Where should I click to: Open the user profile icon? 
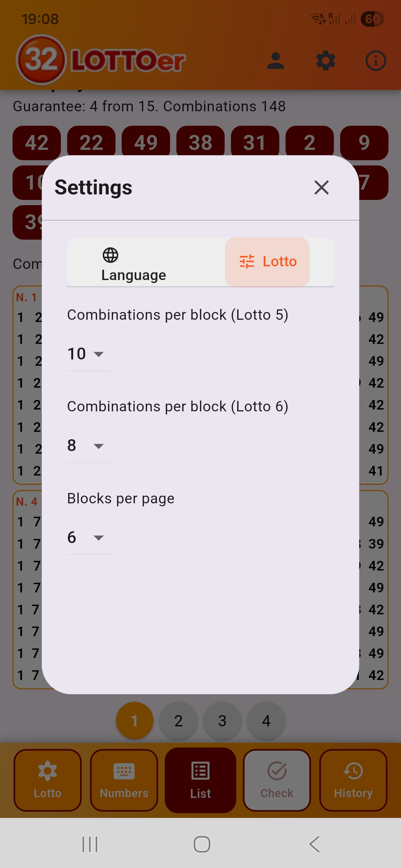276,61
